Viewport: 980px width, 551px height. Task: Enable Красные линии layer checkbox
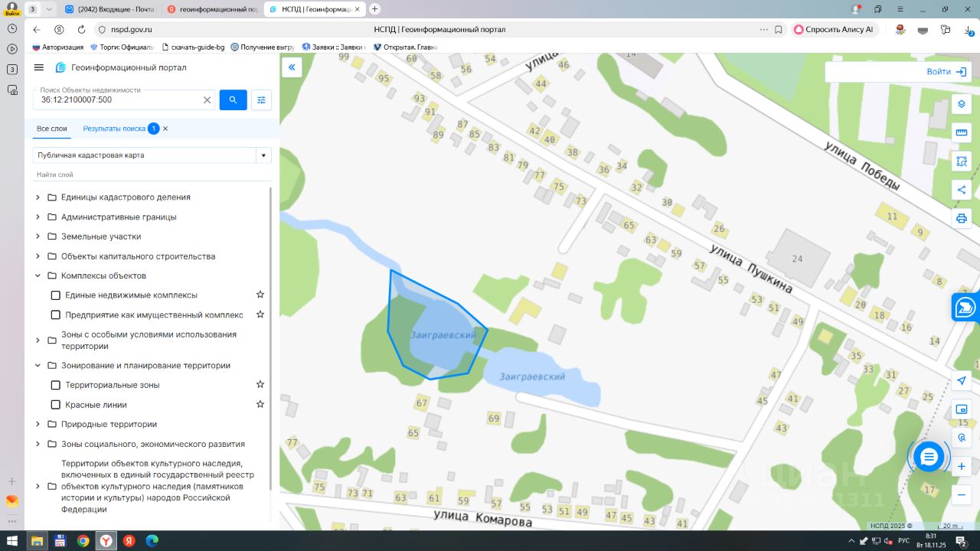tap(55, 405)
